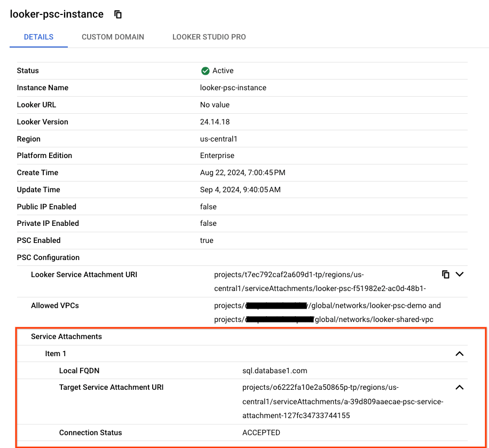Click the Create Time Aug 22, 2024 value
The height and width of the screenshot is (448, 489).
coord(242,172)
